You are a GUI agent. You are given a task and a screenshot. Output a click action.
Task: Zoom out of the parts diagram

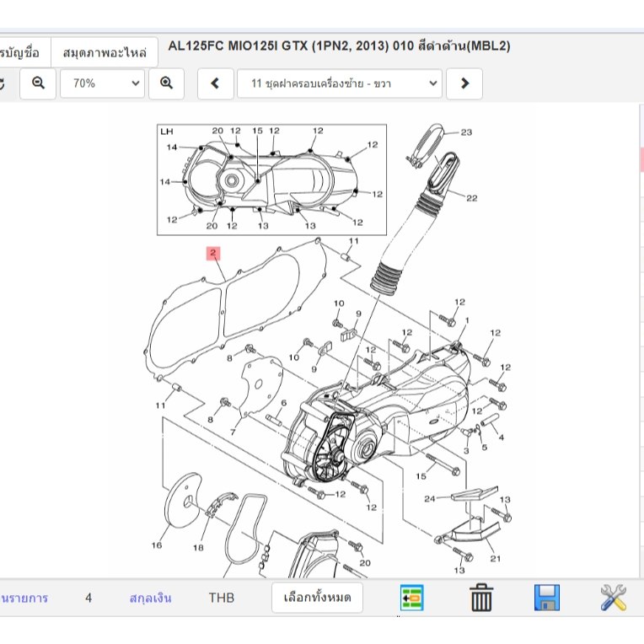click(x=38, y=83)
